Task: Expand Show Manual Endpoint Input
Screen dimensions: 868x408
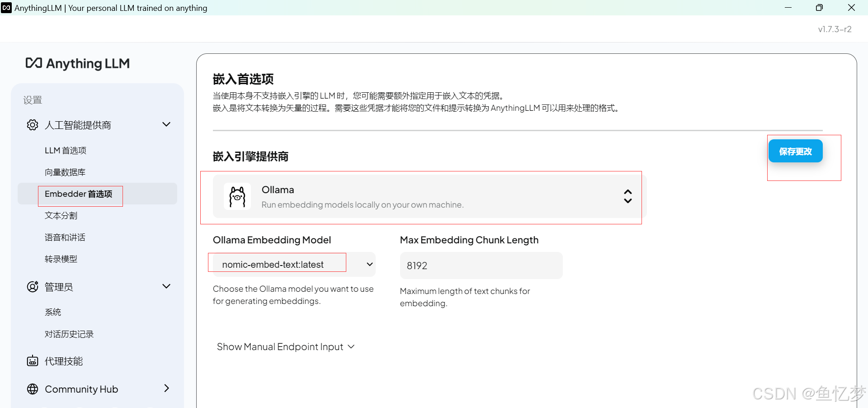Action: (286, 347)
